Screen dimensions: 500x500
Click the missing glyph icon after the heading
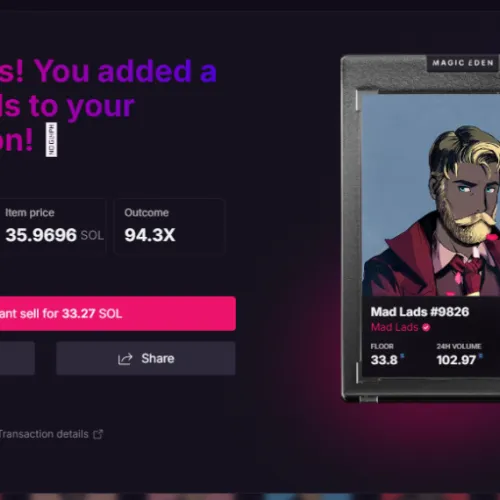point(51,140)
